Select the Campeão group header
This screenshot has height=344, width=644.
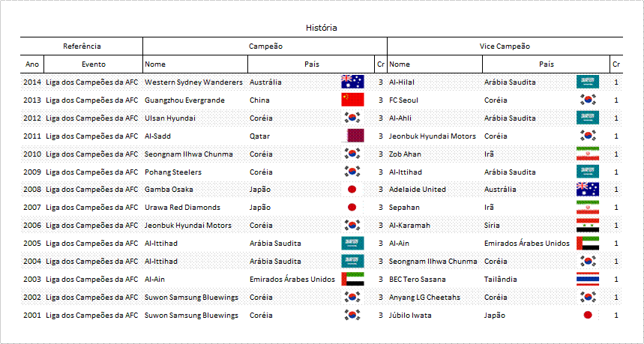[265, 46]
